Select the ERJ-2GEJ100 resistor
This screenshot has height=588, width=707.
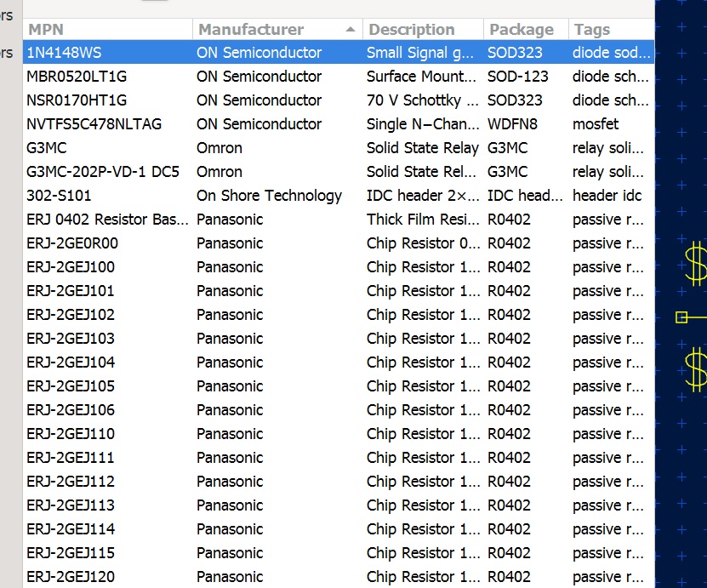click(339, 267)
